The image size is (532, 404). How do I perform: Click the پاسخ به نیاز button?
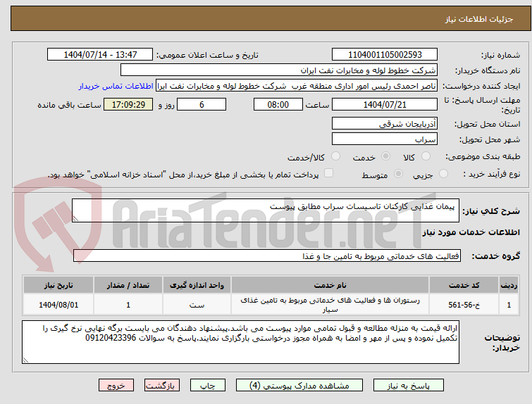409,386
